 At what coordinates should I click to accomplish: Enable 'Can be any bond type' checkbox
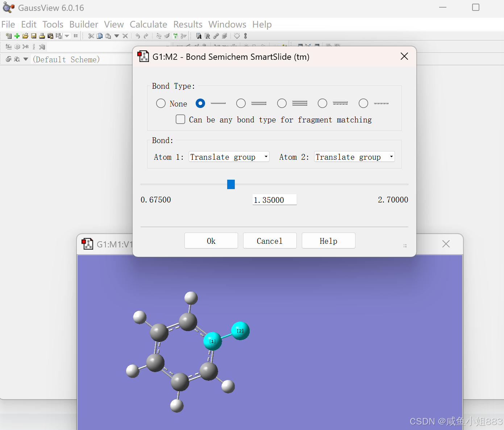tap(180, 119)
